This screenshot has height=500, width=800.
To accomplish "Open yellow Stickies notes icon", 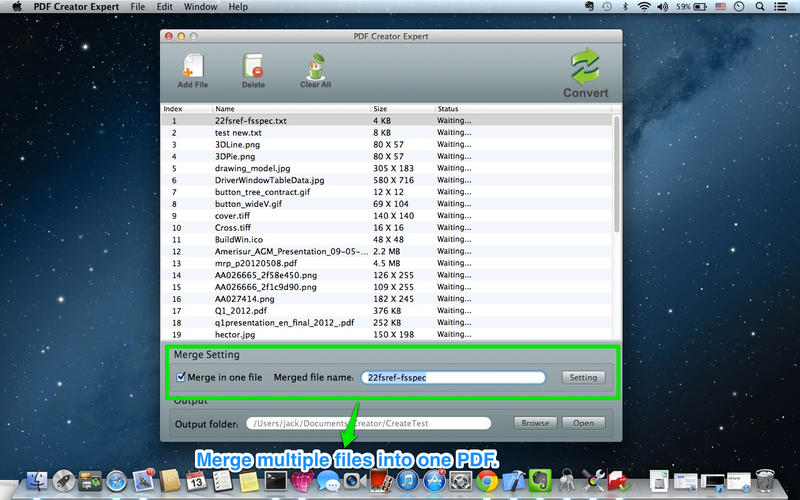I will pyautogui.click(x=249, y=481).
